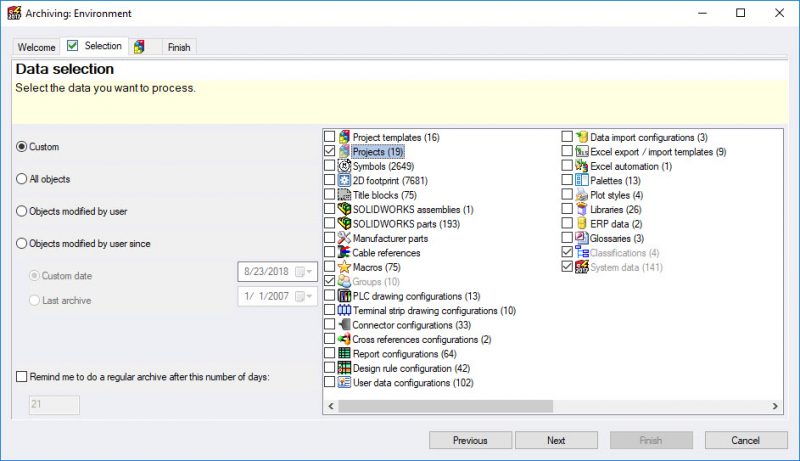Check the Project templates (16) checkbox
This screenshot has width=800, height=461.
330,137
